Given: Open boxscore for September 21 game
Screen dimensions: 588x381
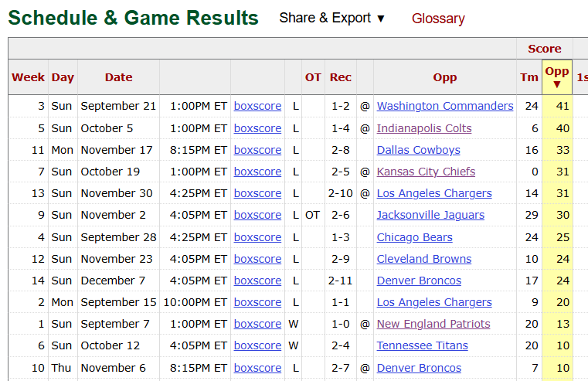Looking at the screenshot, I should click(257, 106).
